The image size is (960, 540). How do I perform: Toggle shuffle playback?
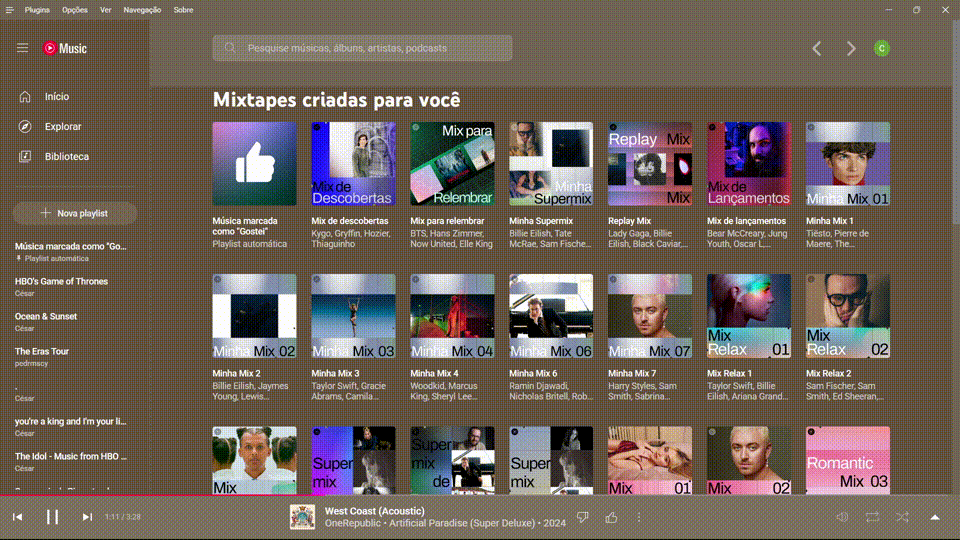[902, 517]
